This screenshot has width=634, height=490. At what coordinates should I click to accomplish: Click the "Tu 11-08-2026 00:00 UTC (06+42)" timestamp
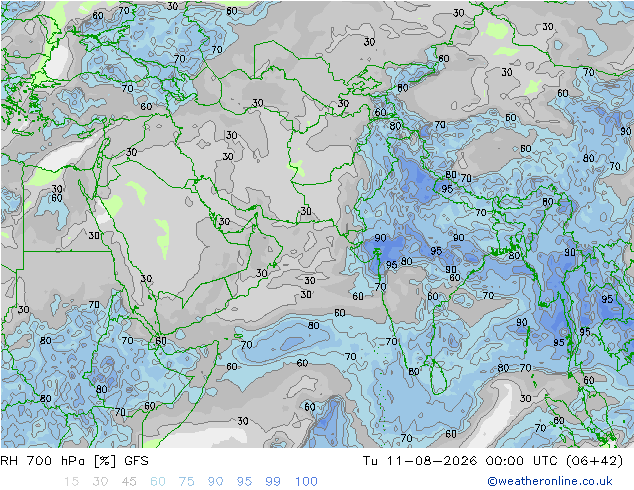tap(493, 461)
